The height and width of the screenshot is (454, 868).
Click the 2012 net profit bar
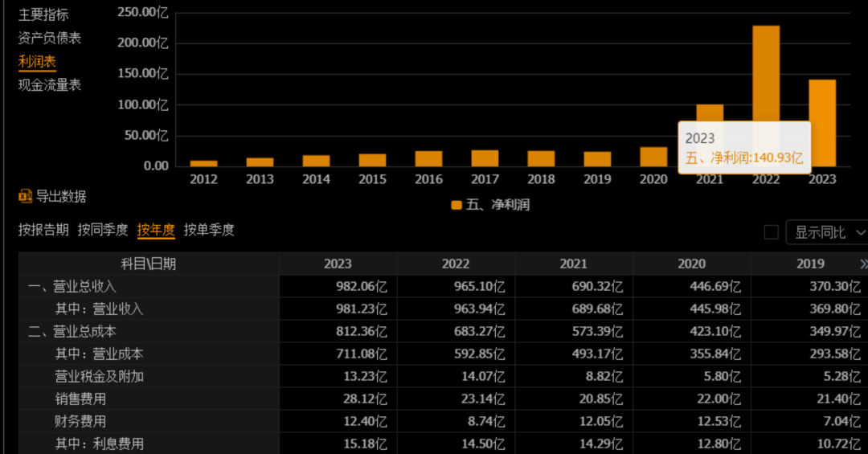203,163
